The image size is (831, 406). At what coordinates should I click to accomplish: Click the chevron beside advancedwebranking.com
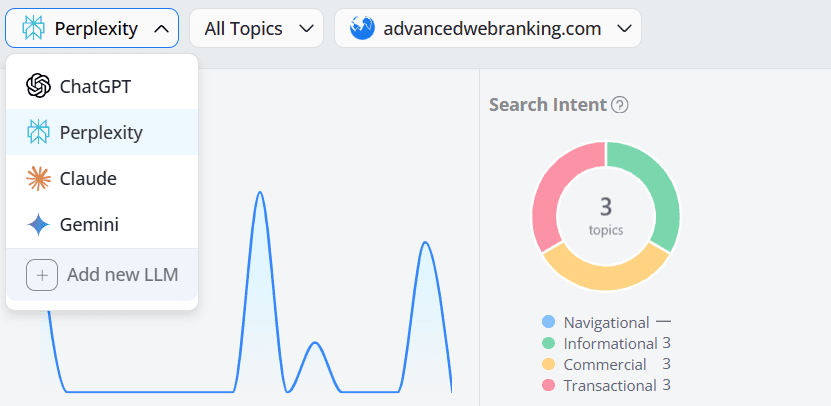pyautogui.click(x=625, y=29)
